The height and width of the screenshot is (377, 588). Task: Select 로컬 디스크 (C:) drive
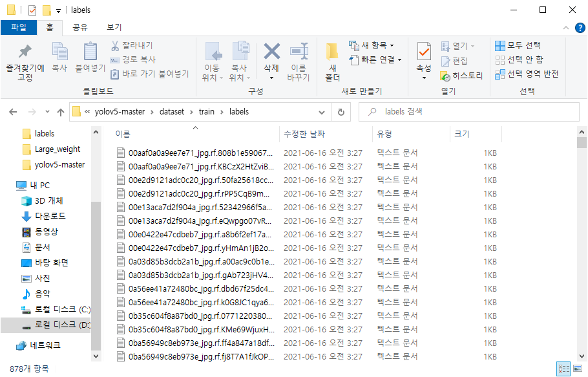(56, 310)
